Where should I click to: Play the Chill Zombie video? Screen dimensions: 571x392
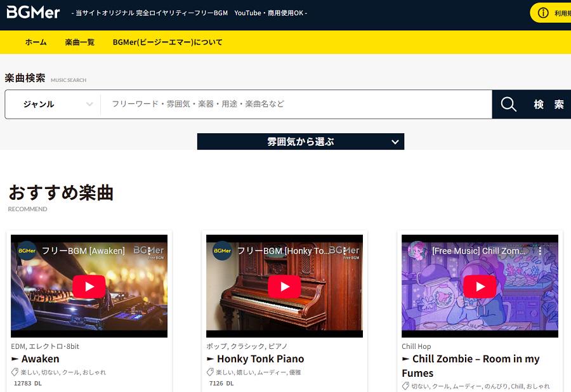coord(480,285)
